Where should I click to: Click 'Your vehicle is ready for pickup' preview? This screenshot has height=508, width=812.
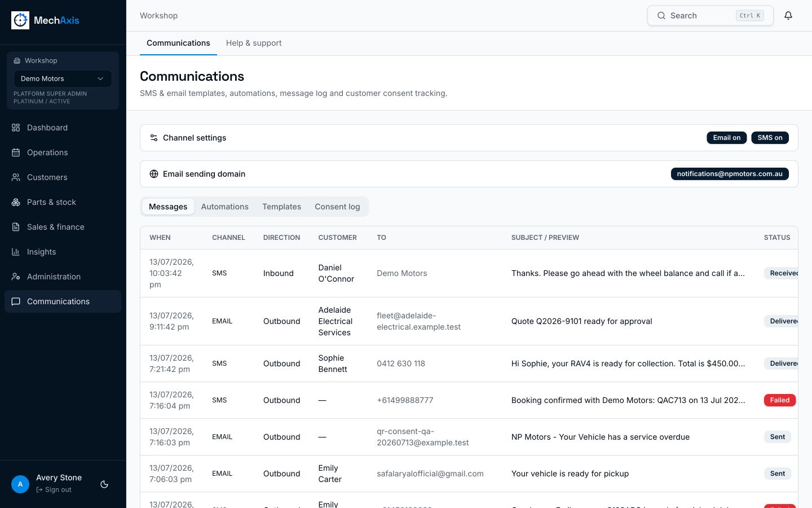(x=570, y=474)
